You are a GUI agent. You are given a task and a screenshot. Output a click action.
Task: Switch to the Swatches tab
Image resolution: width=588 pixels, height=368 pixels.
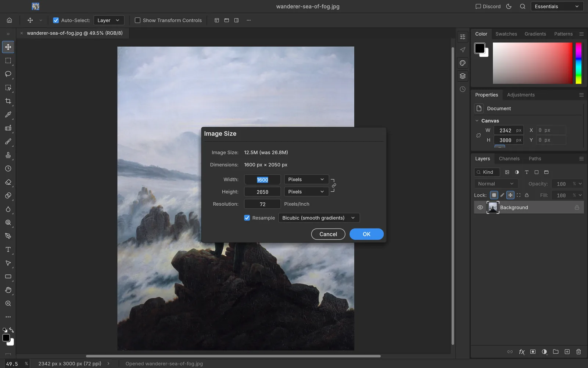pos(506,34)
